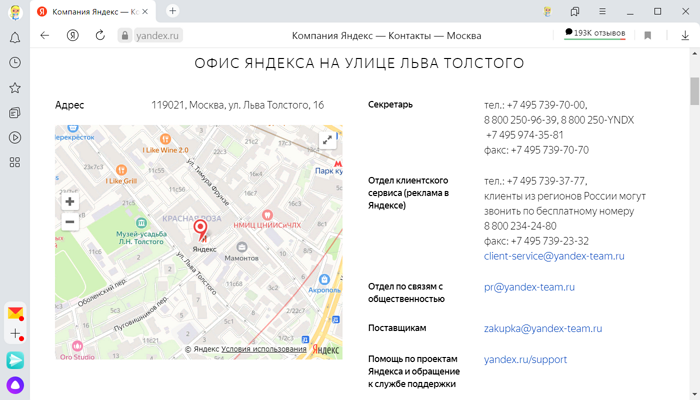Click the Акрополь map marker

click(325, 279)
